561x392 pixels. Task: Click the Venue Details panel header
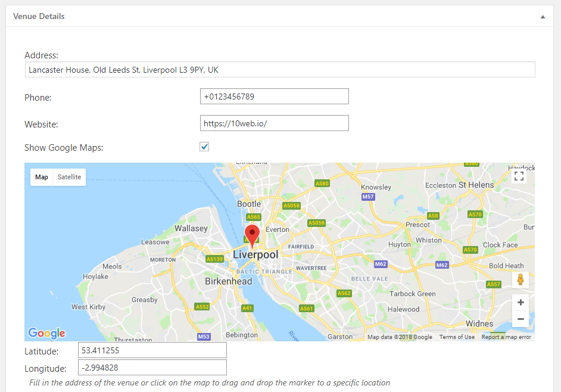[x=279, y=16]
